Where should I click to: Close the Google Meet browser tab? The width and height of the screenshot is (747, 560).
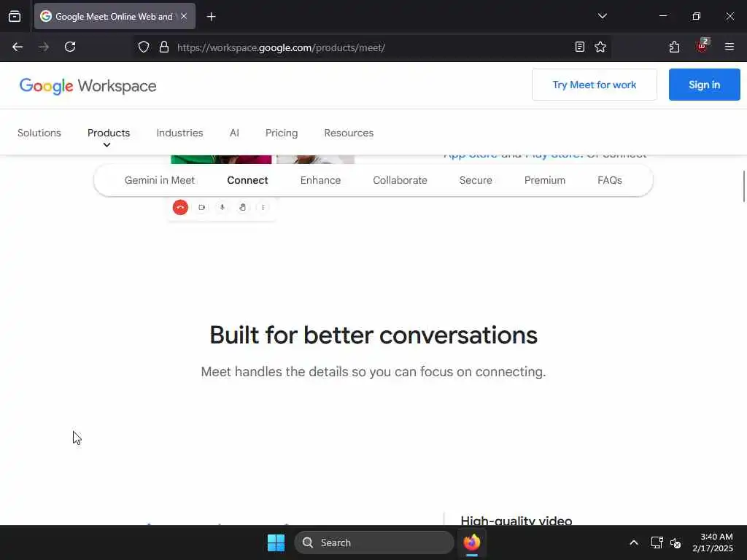click(x=184, y=16)
